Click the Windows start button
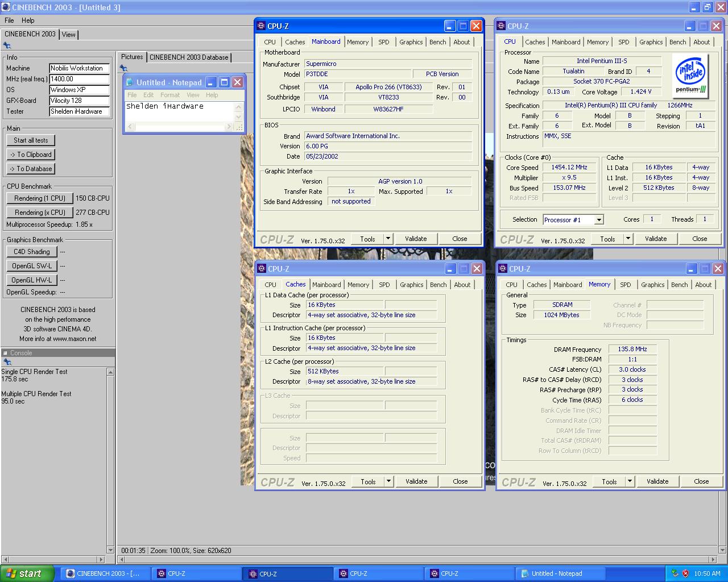This screenshot has width=728, height=582. (27, 573)
